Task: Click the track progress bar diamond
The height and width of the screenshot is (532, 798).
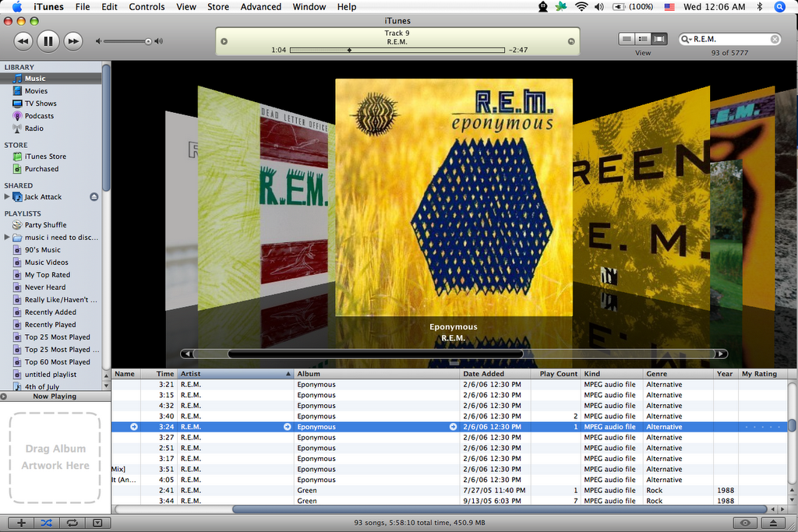Action: point(349,50)
